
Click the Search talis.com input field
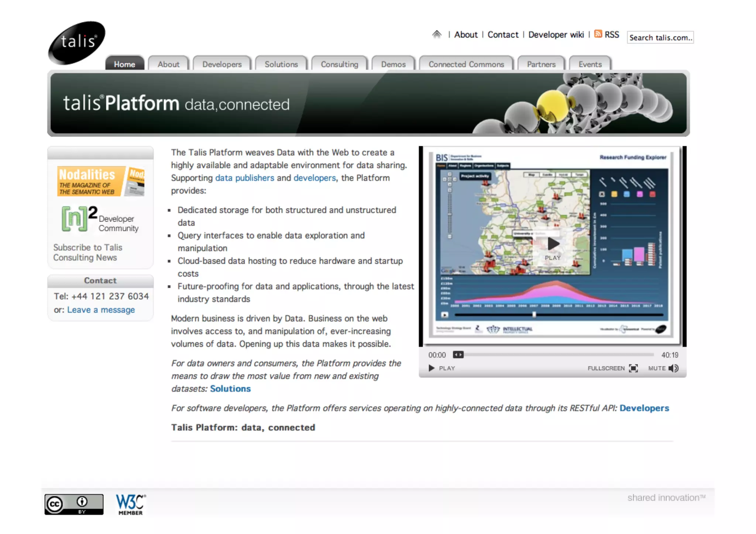click(660, 38)
